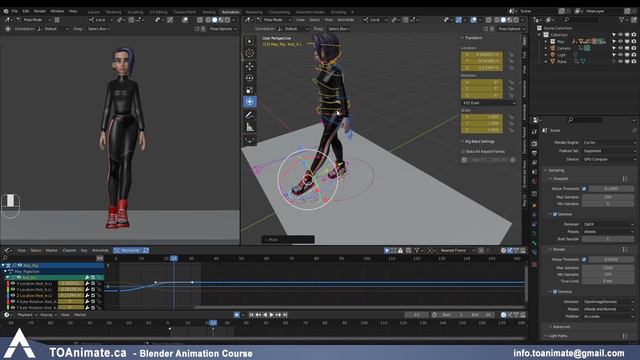640x360 pixels.
Task: Select the Camera object in outliner
Action: pyautogui.click(x=564, y=48)
